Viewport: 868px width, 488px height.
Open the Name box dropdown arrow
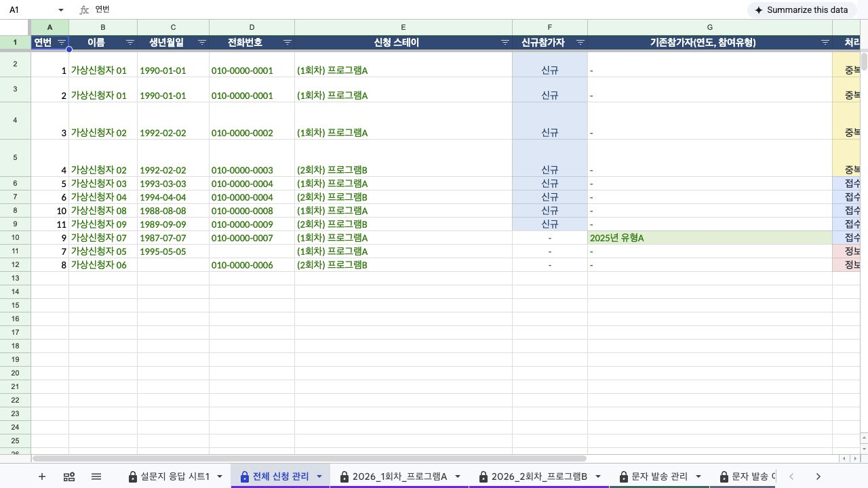pyautogui.click(x=61, y=10)
